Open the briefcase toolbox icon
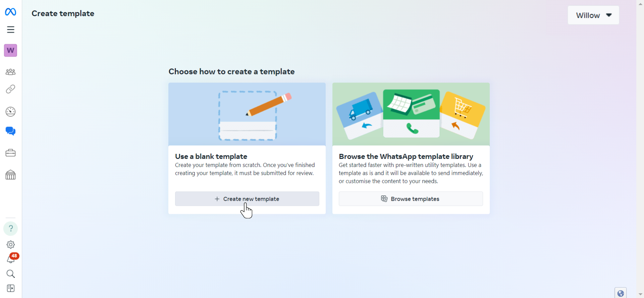The image size is (644, 298). [x=11, y=153]
